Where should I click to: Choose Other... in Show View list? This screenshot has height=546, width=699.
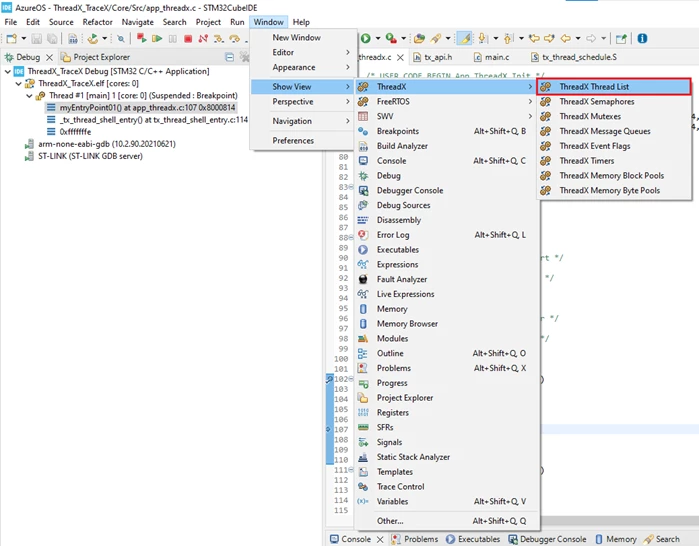[x=446, y=521]
